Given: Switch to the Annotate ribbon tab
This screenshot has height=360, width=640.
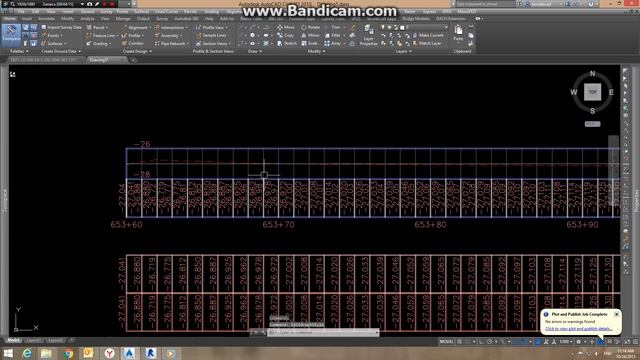Looking at the screenshot, I should pyautogui.click(x=46, y=19).
